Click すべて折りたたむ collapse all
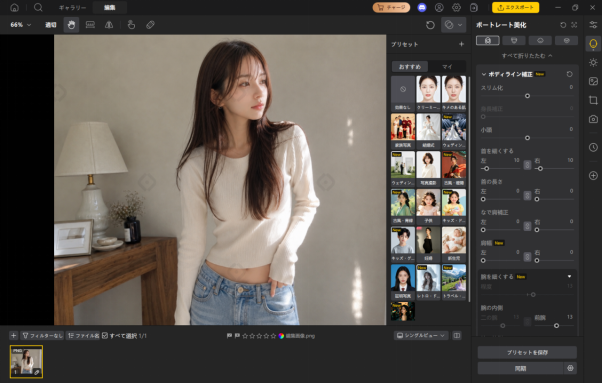This screenshot has height=383, width=602. pos(527,56)
